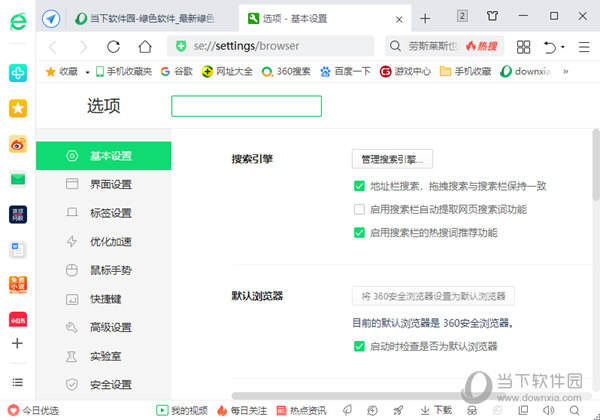
Task: Open a new tab with plus button
Action: coord(425,18)
